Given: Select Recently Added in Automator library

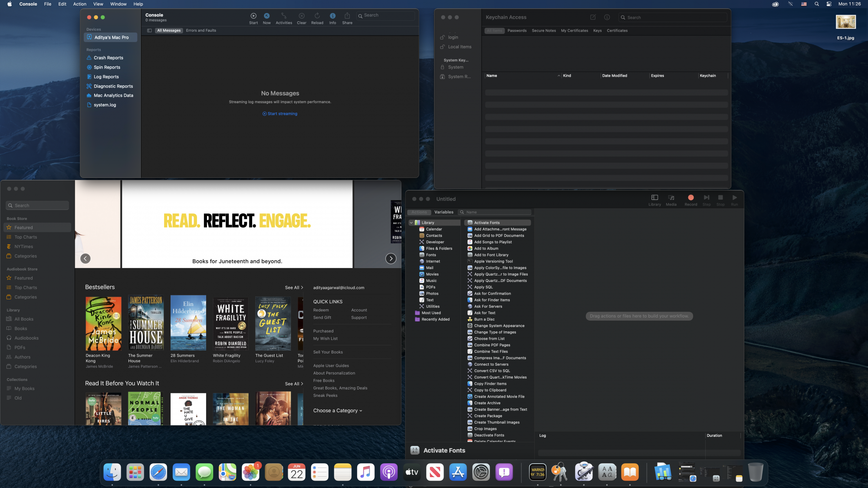Looking at the screenshot, I should [435, 319].
